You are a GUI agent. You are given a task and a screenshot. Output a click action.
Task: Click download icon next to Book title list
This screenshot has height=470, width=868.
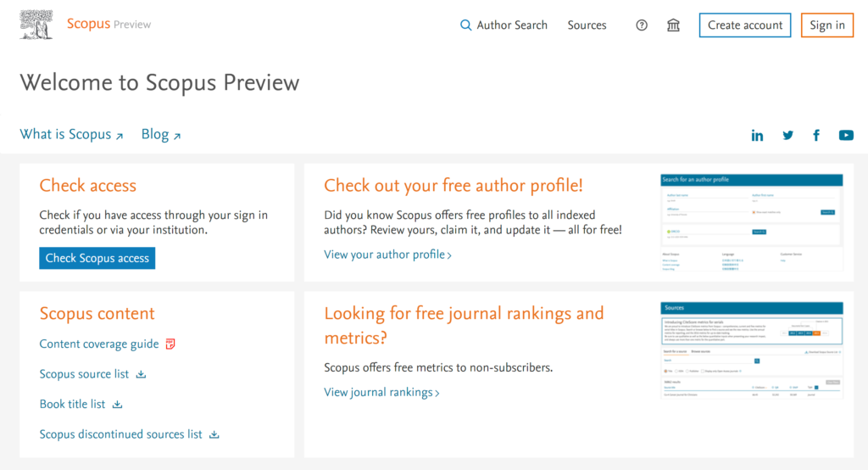click(x=117, y=405)
